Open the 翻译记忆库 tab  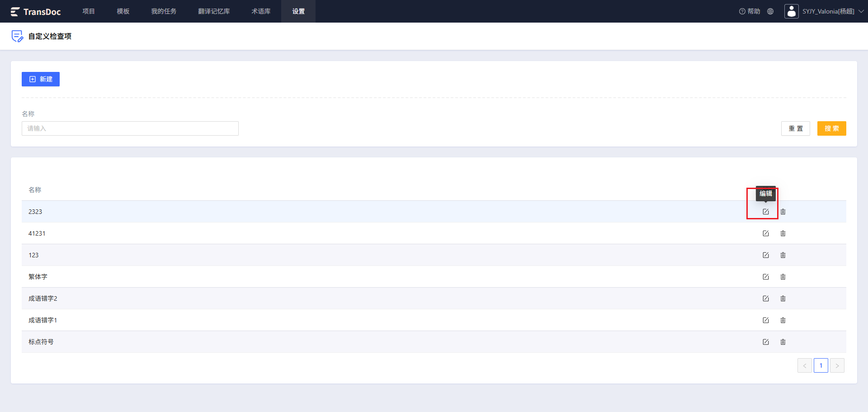(214, 11)
